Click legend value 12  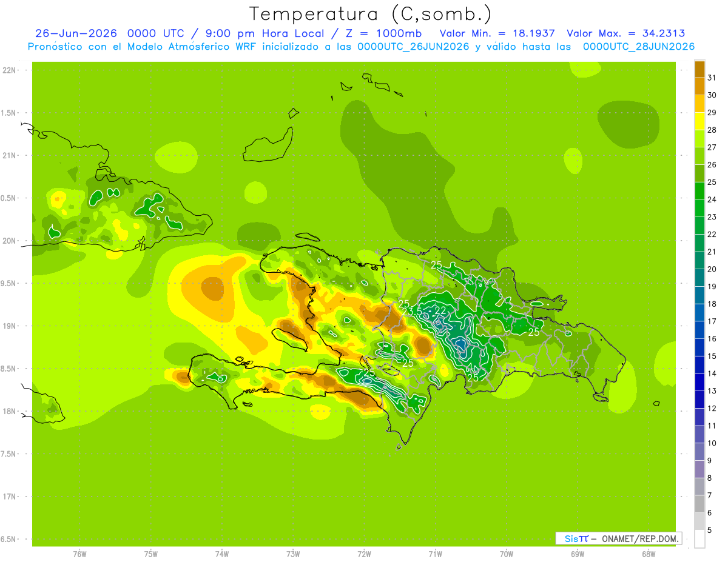tap(712, 409)
